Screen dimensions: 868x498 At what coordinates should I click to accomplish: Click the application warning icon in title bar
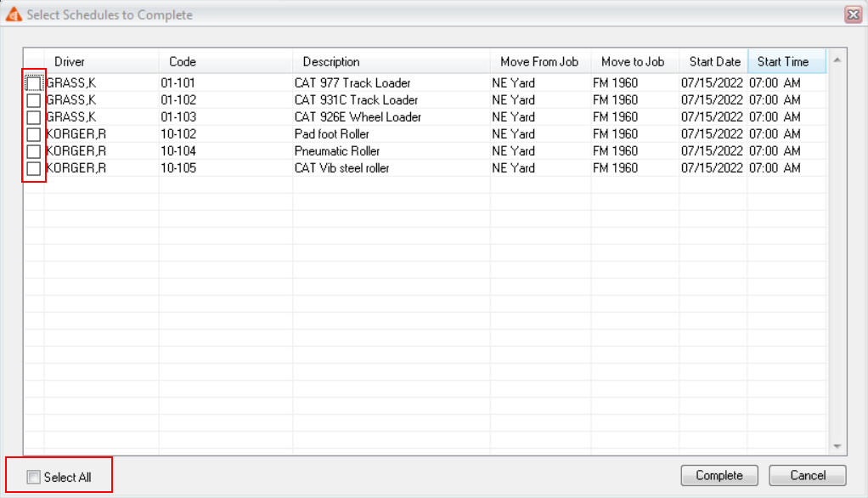pos(14,14)
